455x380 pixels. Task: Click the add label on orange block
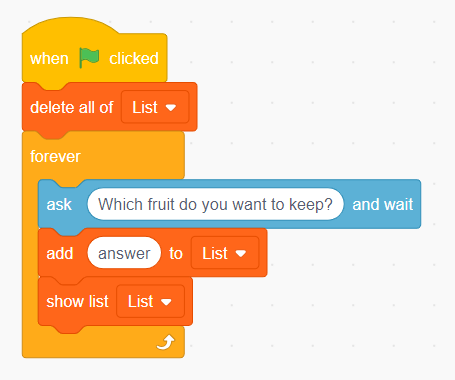60,253
